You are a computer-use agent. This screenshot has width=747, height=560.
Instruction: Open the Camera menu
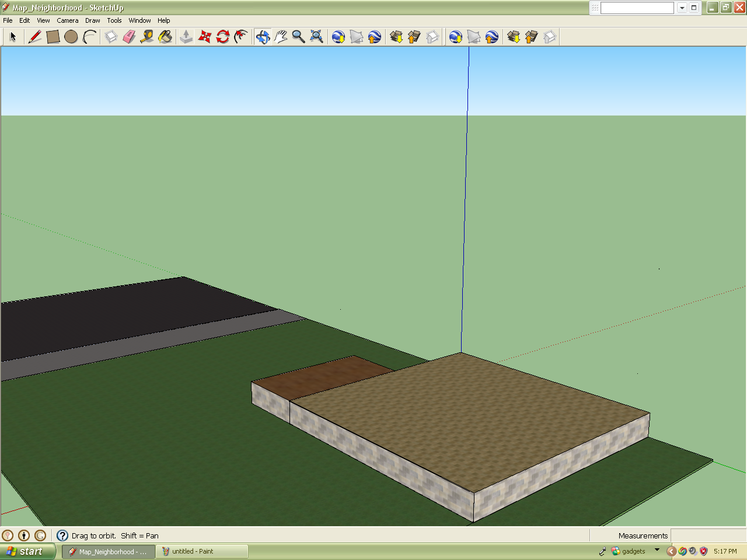click(67, 20)
